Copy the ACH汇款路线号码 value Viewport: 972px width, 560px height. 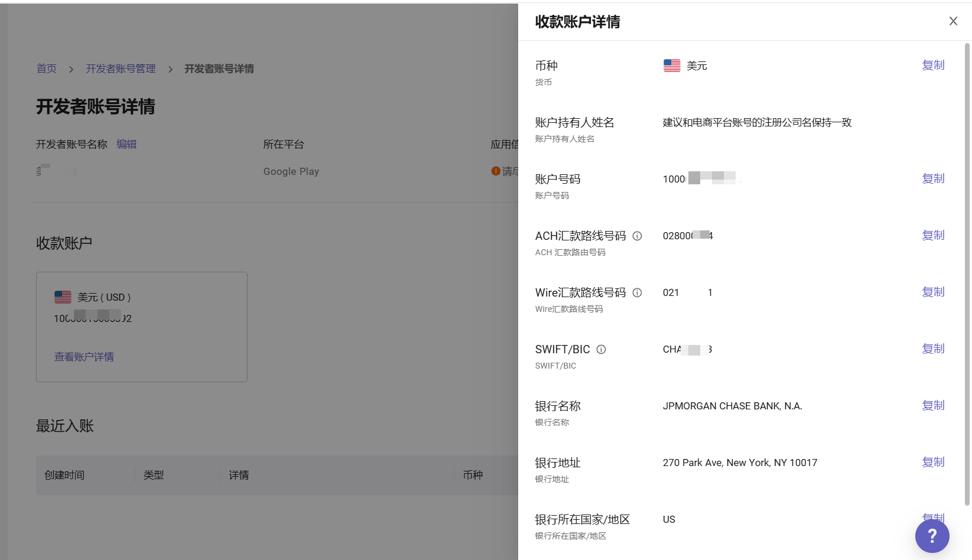click(933, 236)
